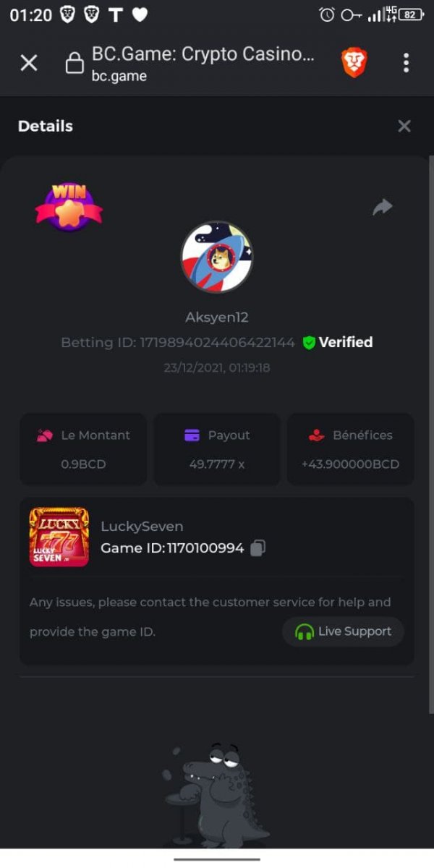This screenshot has height=868, width=434.
Task: Close the Details panel
Action: 404,126
